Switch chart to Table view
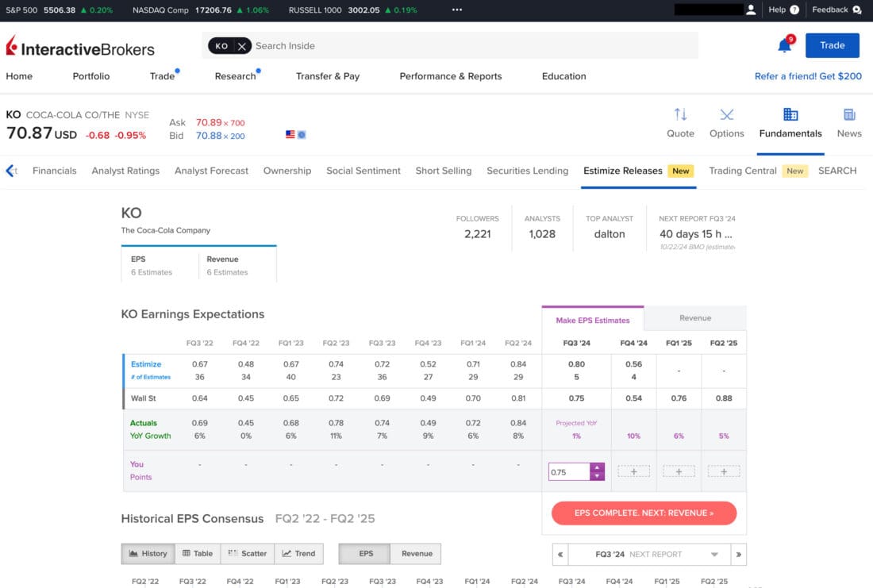873x588 pixels. click(198, 553)
